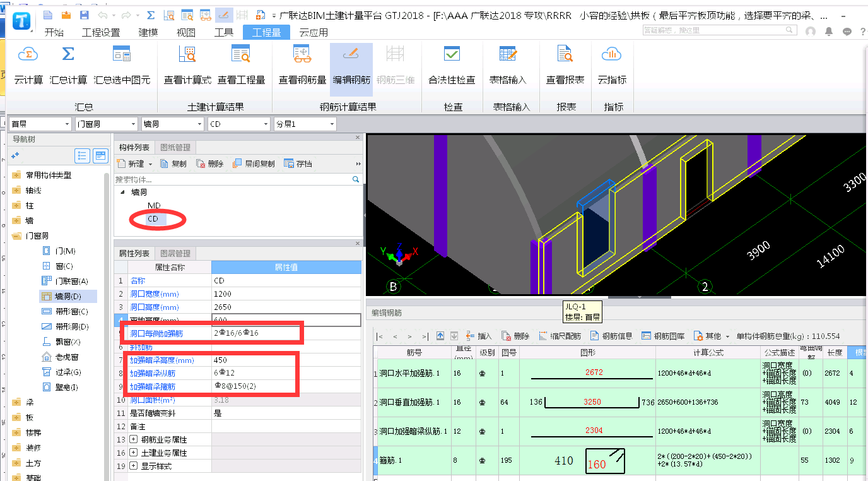Click the help search box in title bar
Viewport: 868px width, 481px height.
[719, 30]
